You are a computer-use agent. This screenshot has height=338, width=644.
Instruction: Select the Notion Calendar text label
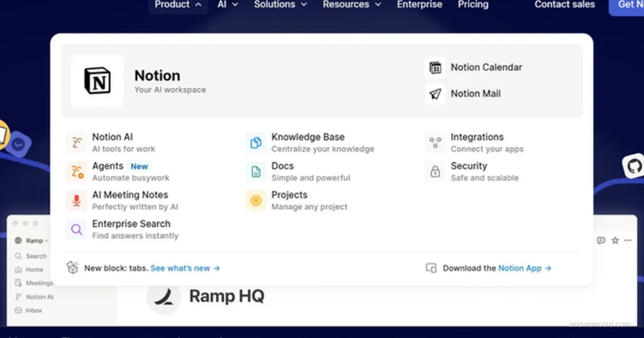pyautogui.click(x=486, y=67)
